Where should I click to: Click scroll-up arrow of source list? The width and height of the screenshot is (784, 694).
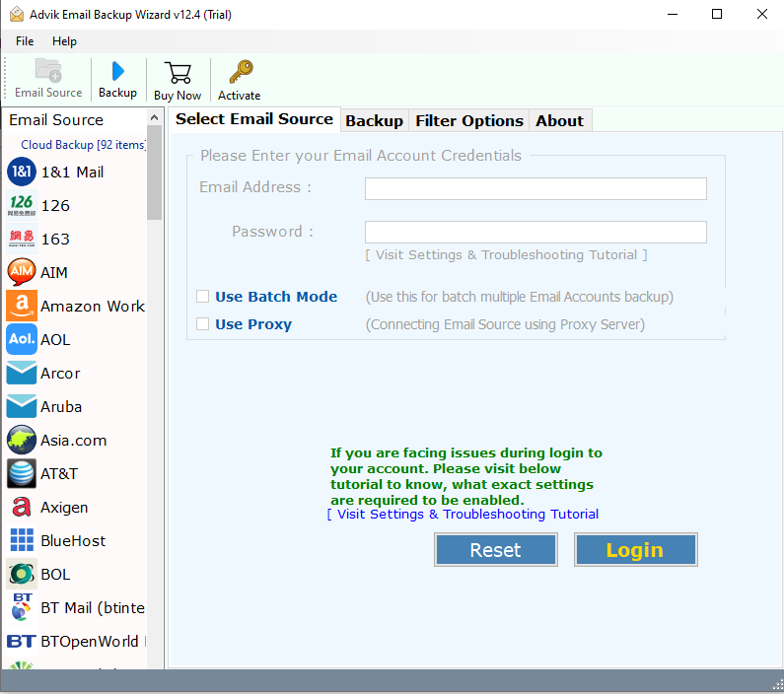tap(155, 118)
